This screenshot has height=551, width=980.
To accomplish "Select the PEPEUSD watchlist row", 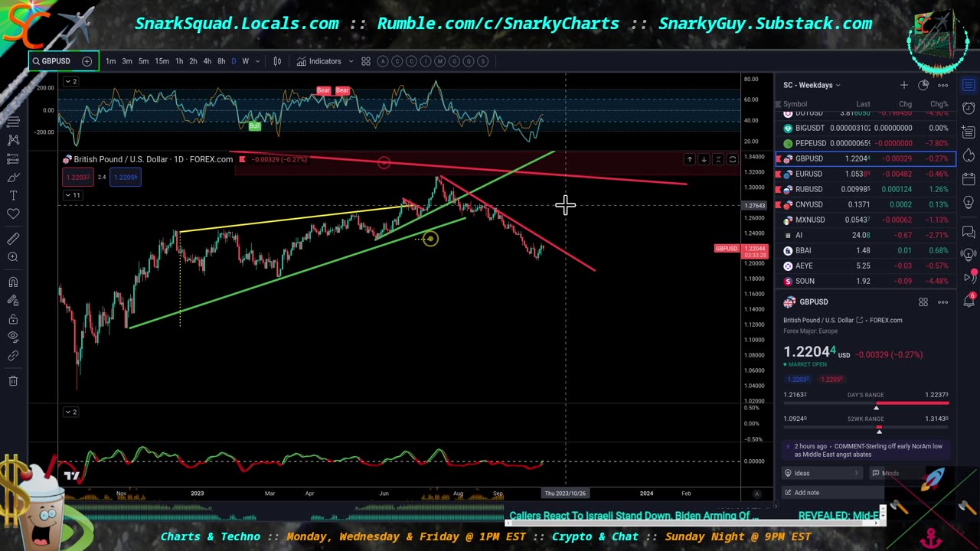I will click(865, 143).
